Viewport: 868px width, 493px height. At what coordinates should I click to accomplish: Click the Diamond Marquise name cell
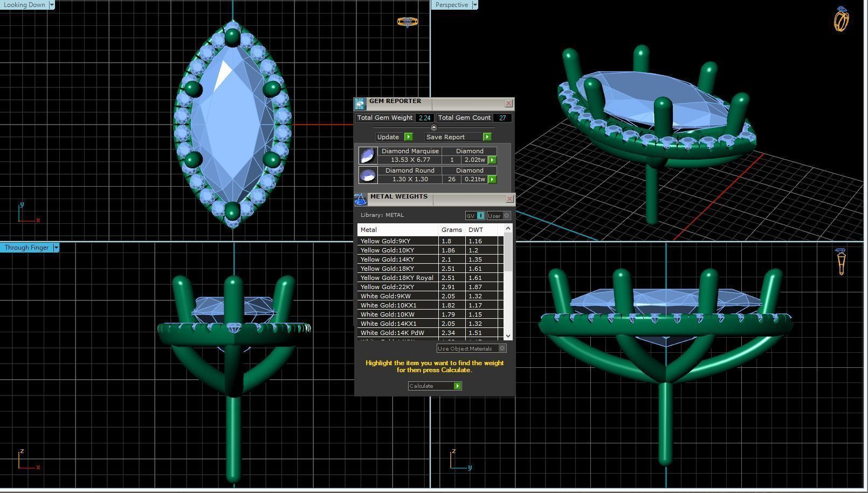pos(410,152)
